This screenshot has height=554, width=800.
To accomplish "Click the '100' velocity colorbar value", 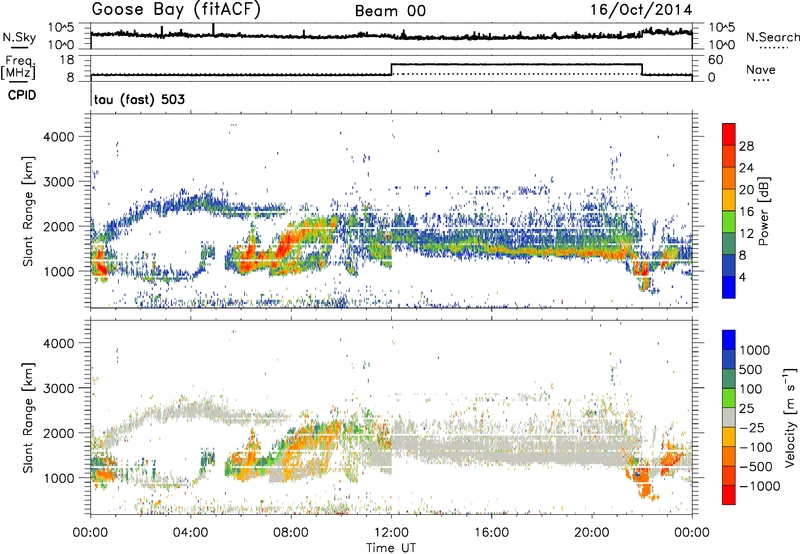I will 751,389.
